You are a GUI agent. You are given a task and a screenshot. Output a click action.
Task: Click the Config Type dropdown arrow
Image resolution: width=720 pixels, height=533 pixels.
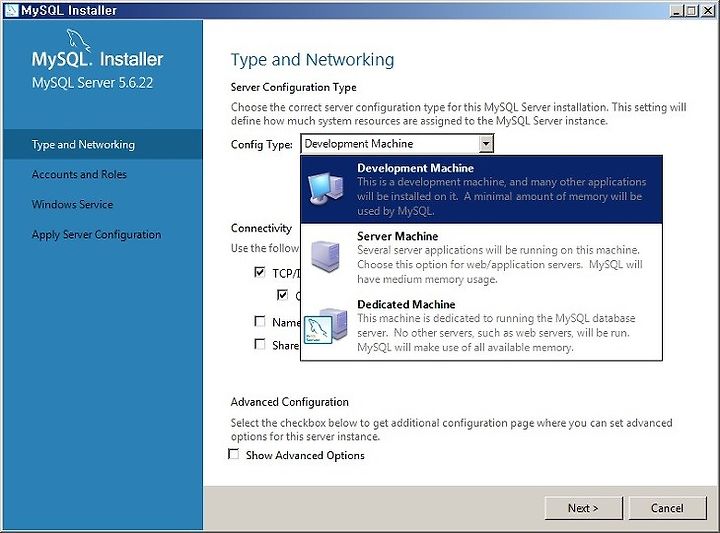click(x=486, y=144)
